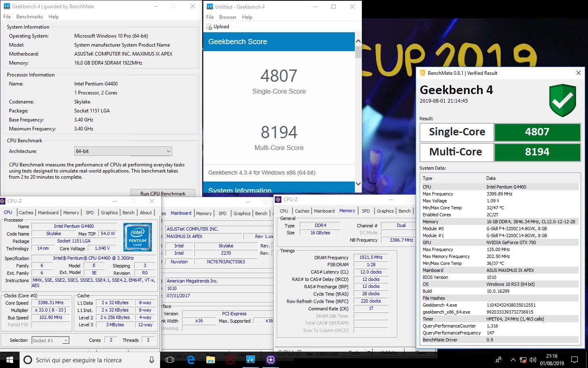
Task: Open Help menu in Geekbench 4 BenchMate window
Action: pos(53,17)
